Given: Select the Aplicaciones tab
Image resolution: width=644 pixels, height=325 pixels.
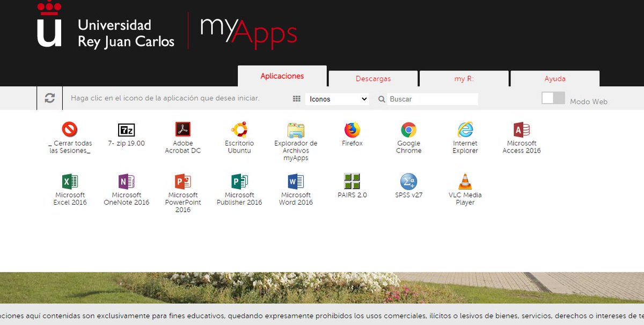Looking at the screenshot, I should point(282,76).
